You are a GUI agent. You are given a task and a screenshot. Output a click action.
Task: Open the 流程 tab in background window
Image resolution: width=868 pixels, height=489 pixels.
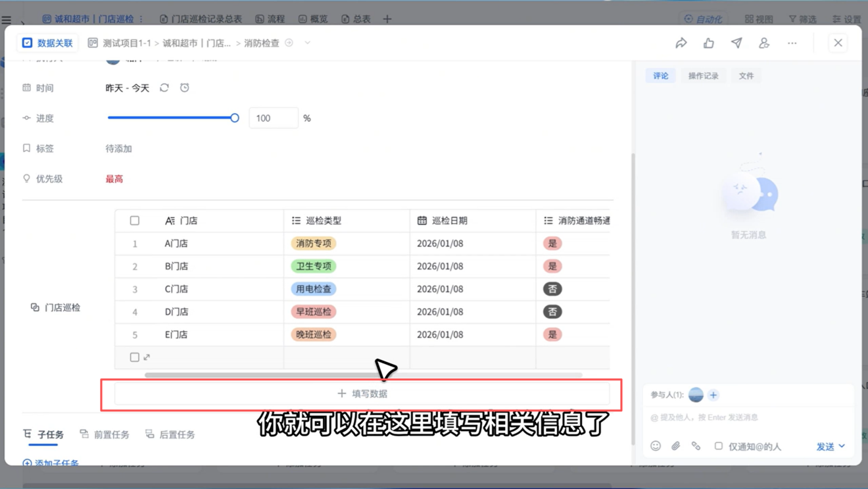click(x=270, y=19)
